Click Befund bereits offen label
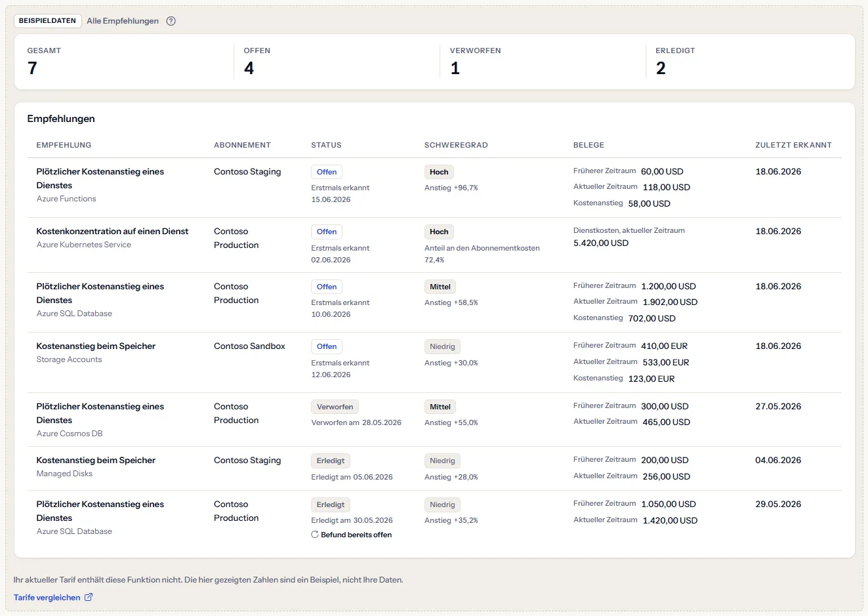Screen dimensions: 868x616 point(356,535)
